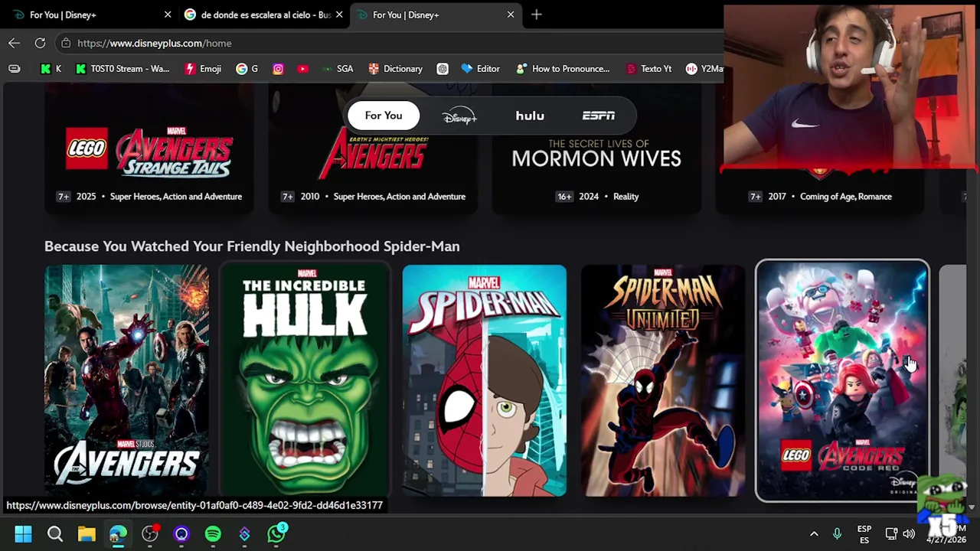980x551 pixels.
Task: Open a new browser tab
Action: [x=536, y=15]
